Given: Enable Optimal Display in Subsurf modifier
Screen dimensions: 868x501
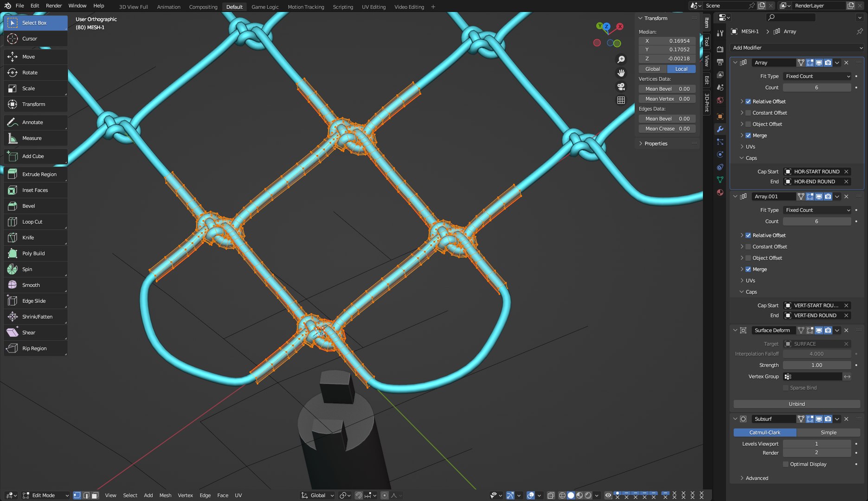Looking at the screenshot, I should pos(785,464).
